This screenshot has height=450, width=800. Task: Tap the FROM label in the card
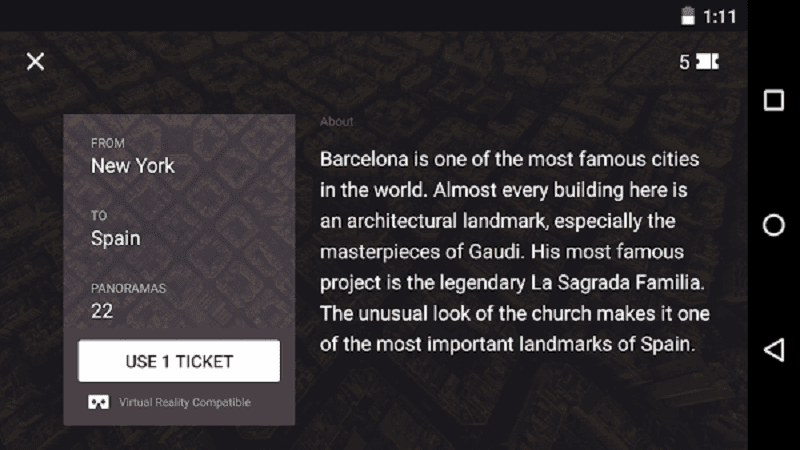coord(108,144)
